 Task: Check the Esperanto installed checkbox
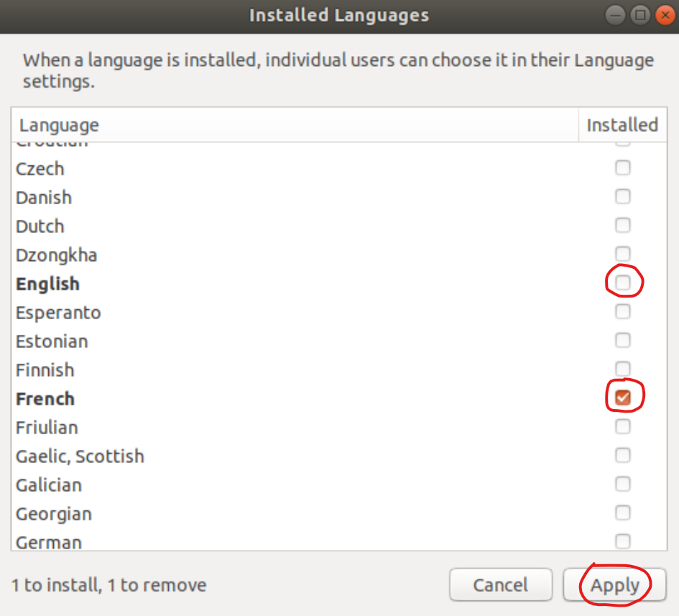pyautogui.click(x=622, y=311)
